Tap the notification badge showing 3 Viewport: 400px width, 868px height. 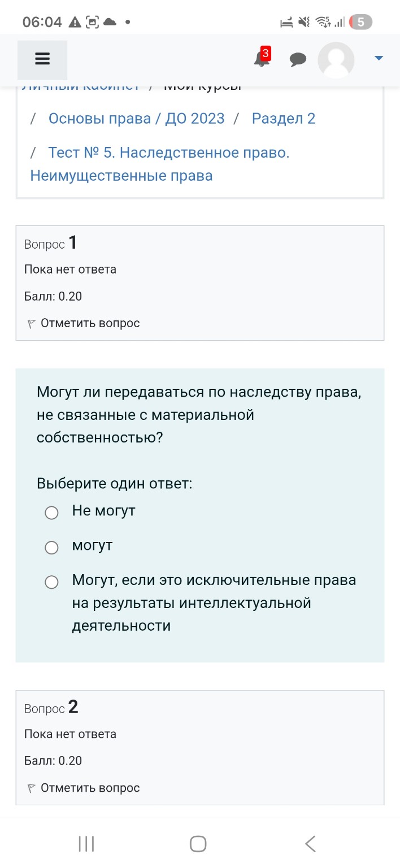[264, 53]
